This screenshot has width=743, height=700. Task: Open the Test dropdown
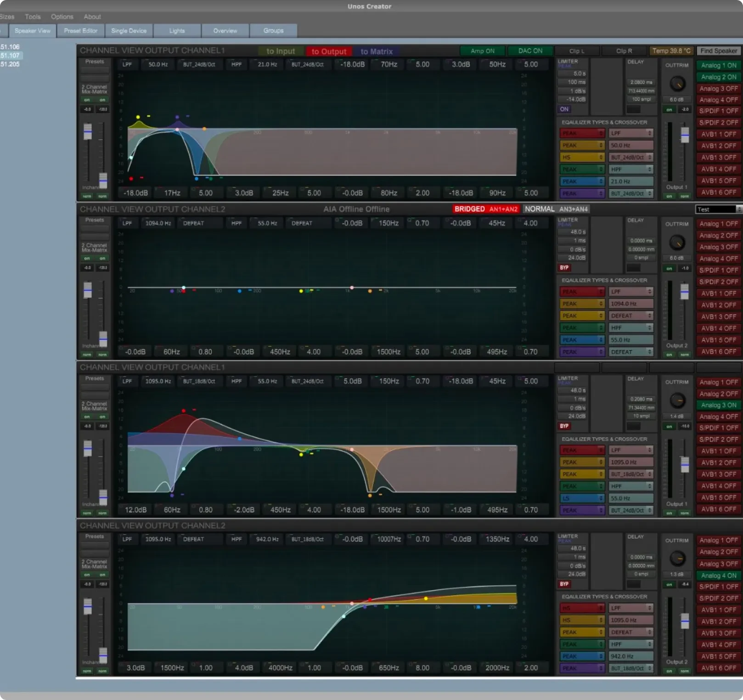(x=719, y=209)
